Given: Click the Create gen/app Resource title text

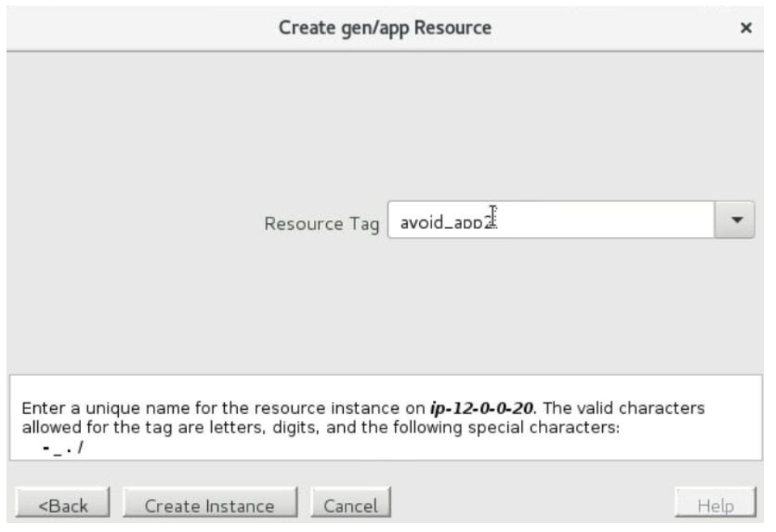Looking at the screenshot, I should coord(384,27).
